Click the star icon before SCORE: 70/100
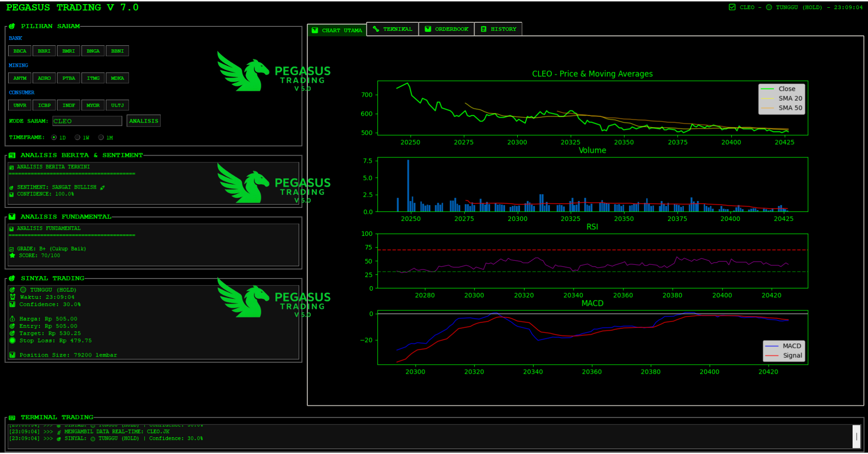Viewport: 868px width, 454px height. pyautogui.click(x=12, y=256)
